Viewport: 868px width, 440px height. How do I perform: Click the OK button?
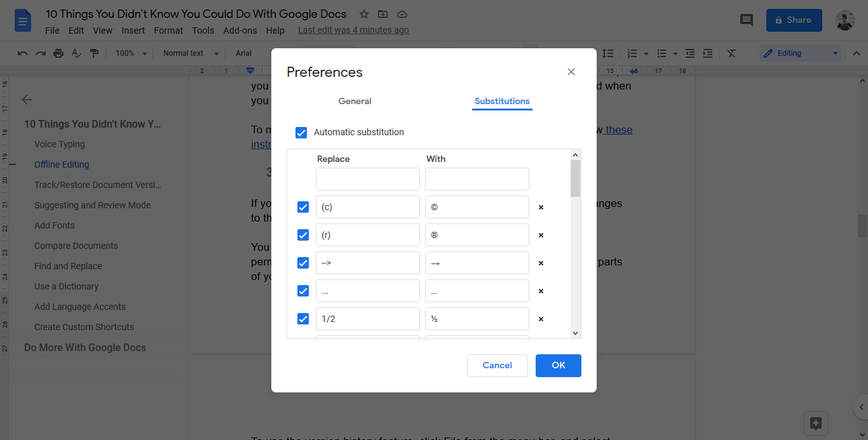[x=558, y=365]
